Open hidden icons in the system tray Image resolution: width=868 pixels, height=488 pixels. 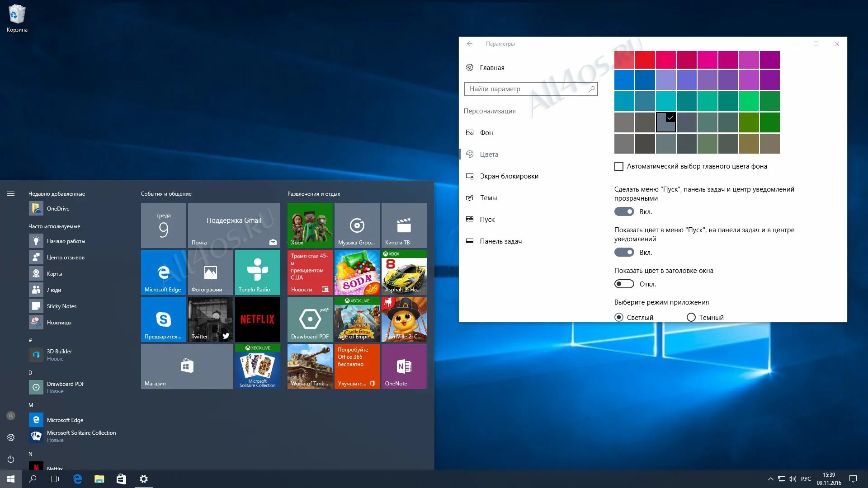click(x=770, y=479)
